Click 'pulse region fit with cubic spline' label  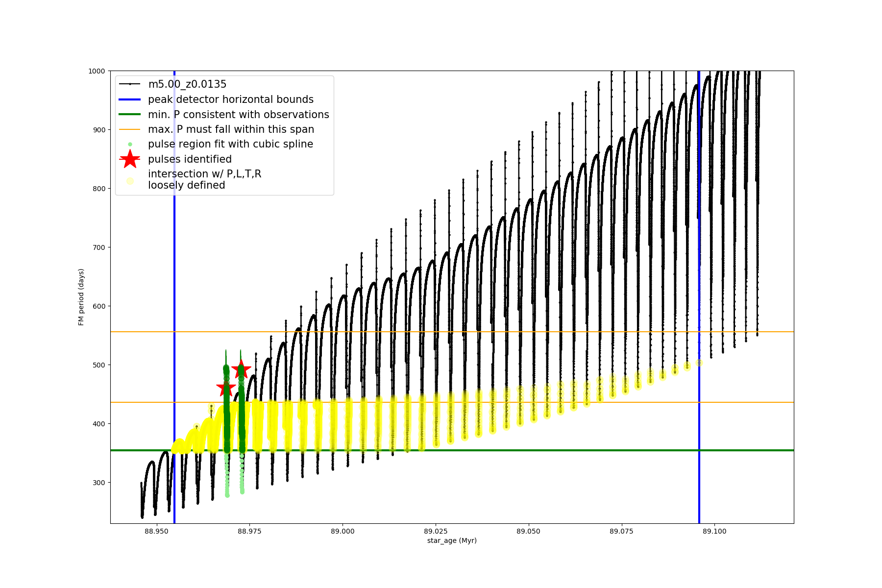230,144
